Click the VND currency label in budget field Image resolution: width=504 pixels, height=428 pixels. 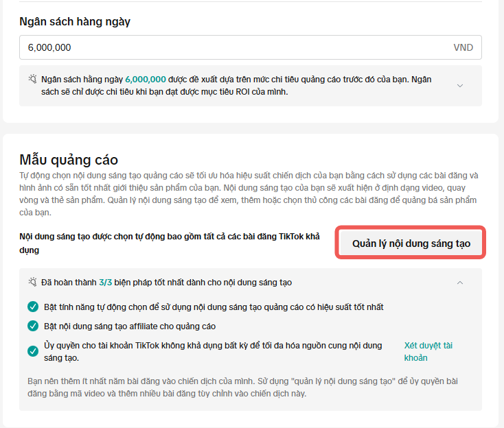click(x=463, y=47)
